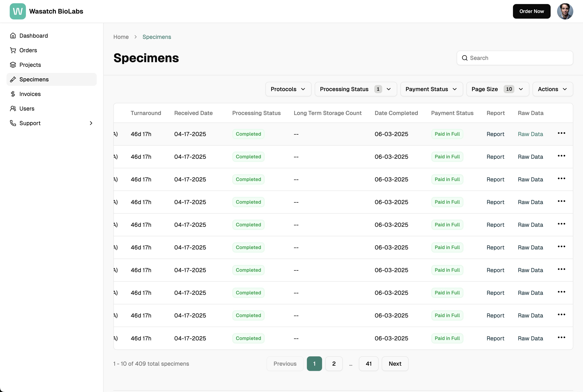The width and height of the screenshot is (583, 392).
Task: Click the Users people icon
Action: coord(13,109)
